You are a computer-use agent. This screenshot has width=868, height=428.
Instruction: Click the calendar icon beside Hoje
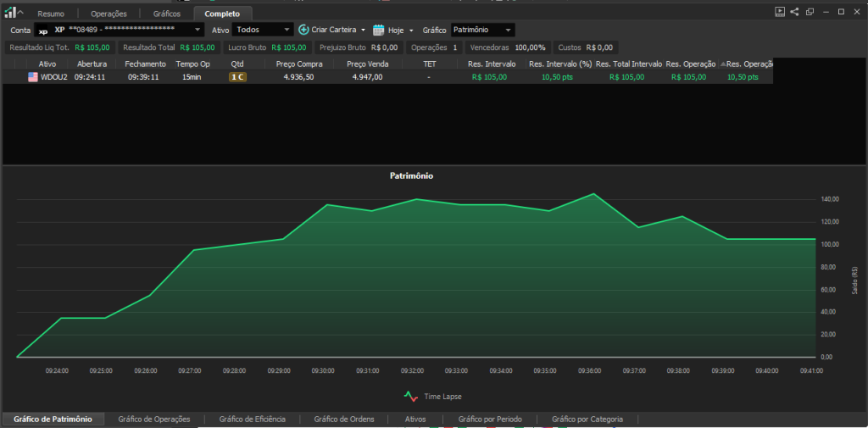[x=378, y=30]
